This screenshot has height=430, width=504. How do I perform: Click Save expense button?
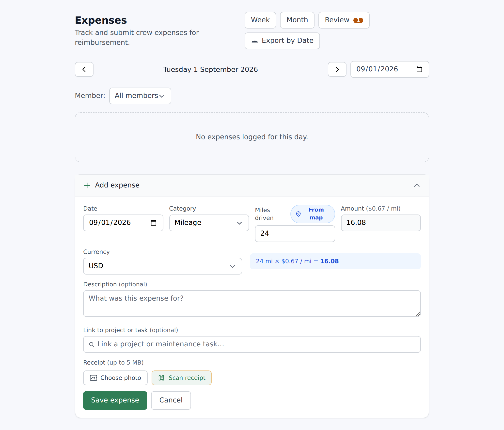coord(115,400)
